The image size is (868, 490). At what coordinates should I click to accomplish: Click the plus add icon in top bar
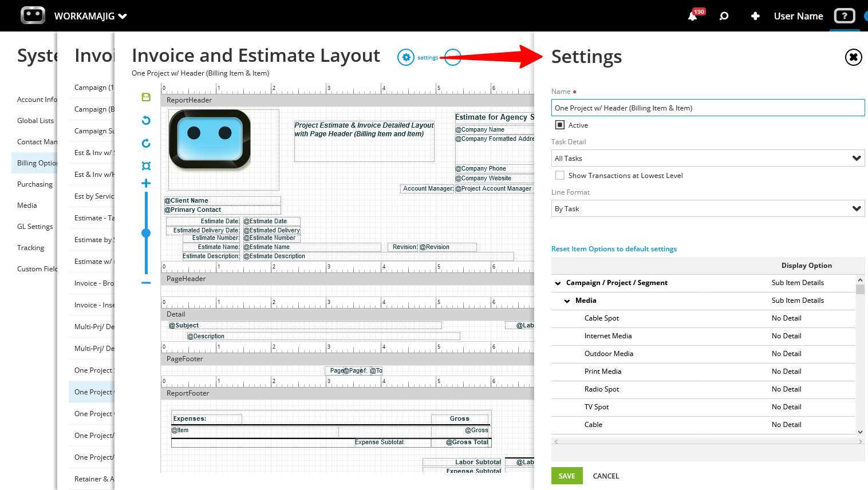click(755, 16)
